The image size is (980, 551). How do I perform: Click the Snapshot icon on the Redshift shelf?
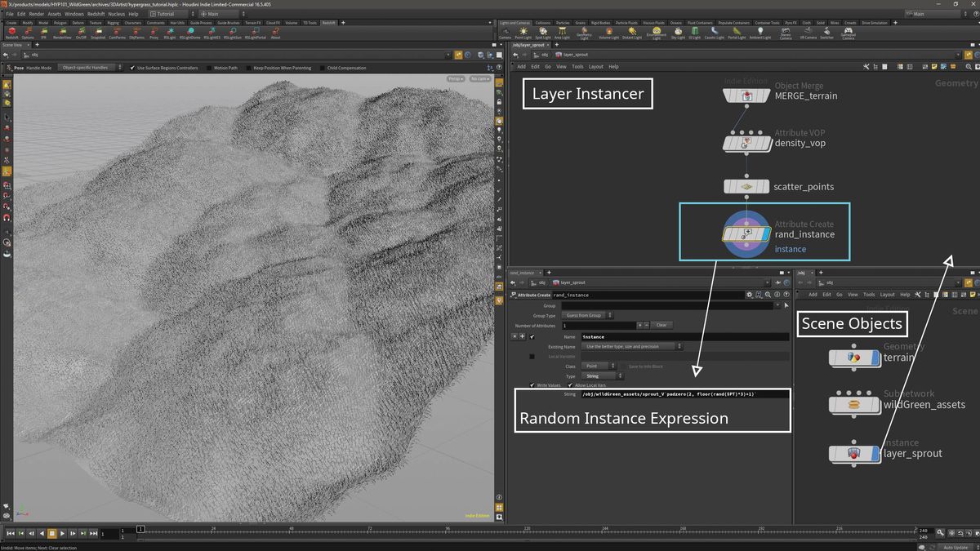click(x=98, y=33)
